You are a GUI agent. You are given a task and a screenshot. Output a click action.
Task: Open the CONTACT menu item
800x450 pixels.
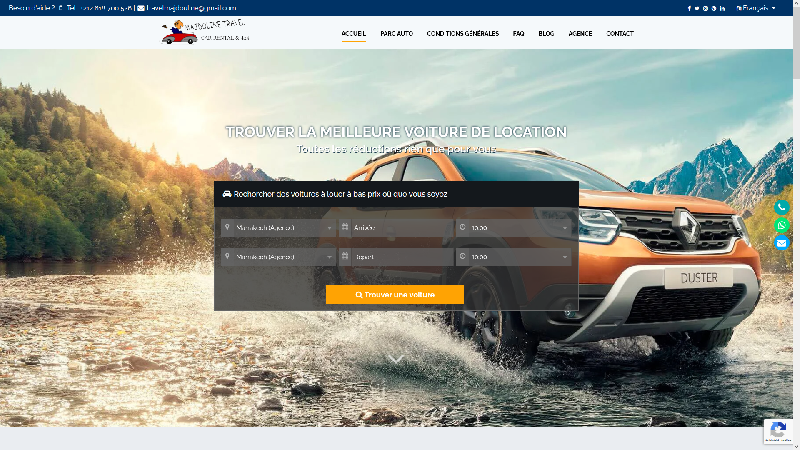tap(620, 34)
